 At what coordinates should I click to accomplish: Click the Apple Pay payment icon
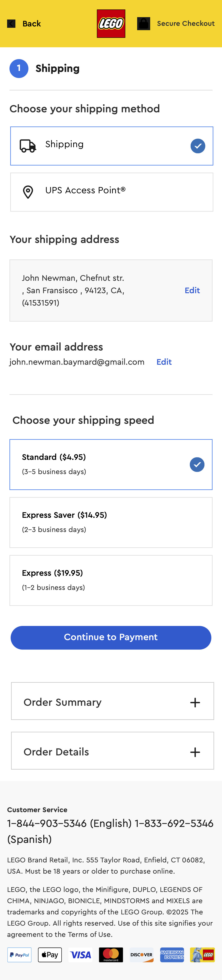[x=50, y=955]
